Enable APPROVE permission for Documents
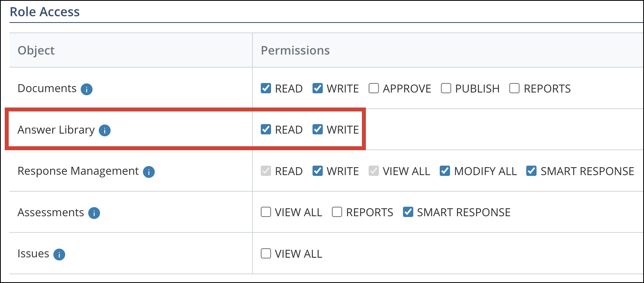Screen dimensions: 644x283 coord(373,89)
